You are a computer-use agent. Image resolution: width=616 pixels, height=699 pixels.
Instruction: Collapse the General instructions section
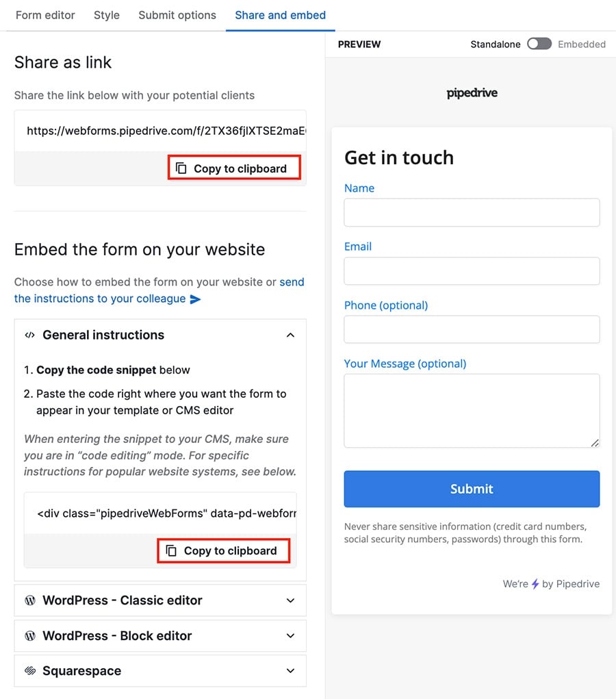click(x=290, y=335)
